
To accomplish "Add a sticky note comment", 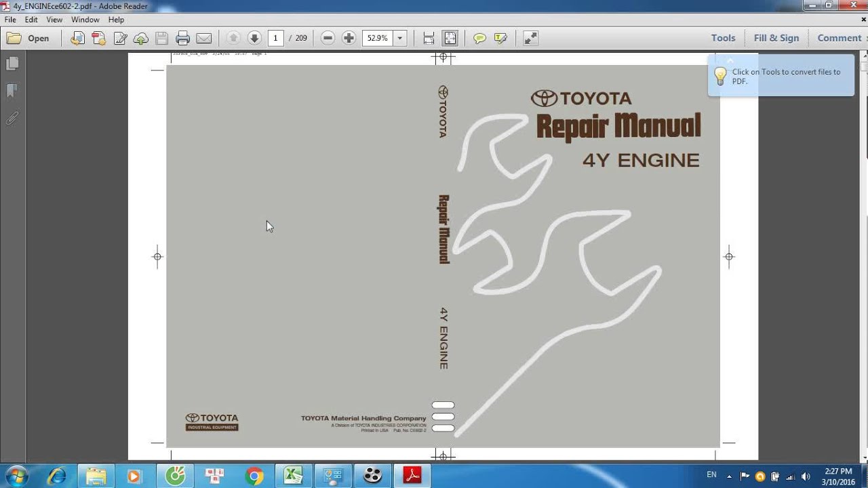I will 479,38.
